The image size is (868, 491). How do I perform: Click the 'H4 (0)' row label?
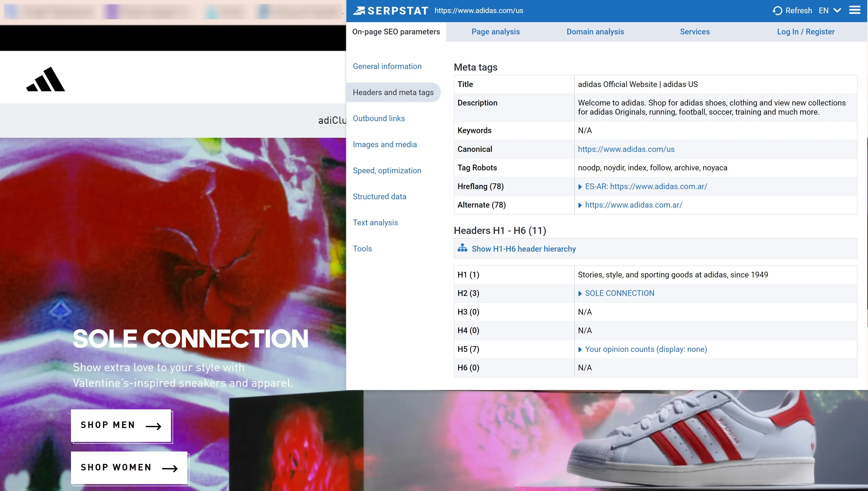(468, 331)
